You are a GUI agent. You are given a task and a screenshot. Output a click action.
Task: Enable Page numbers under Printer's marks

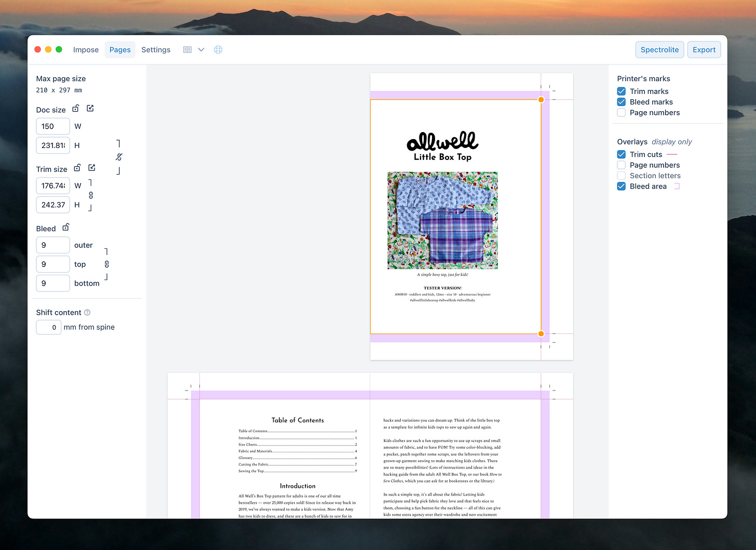pyautogui.click(x=621, y=113)
